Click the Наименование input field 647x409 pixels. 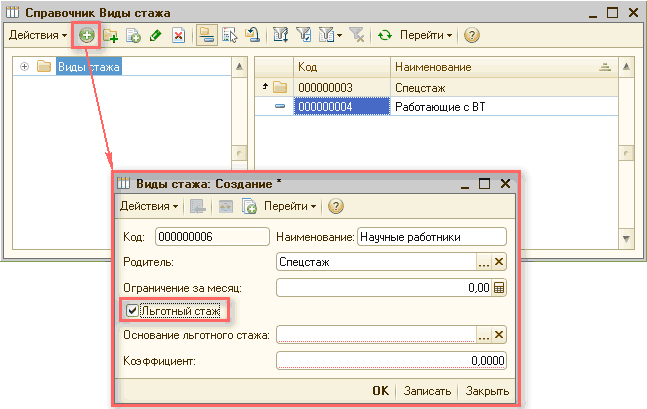pos(431,236)
